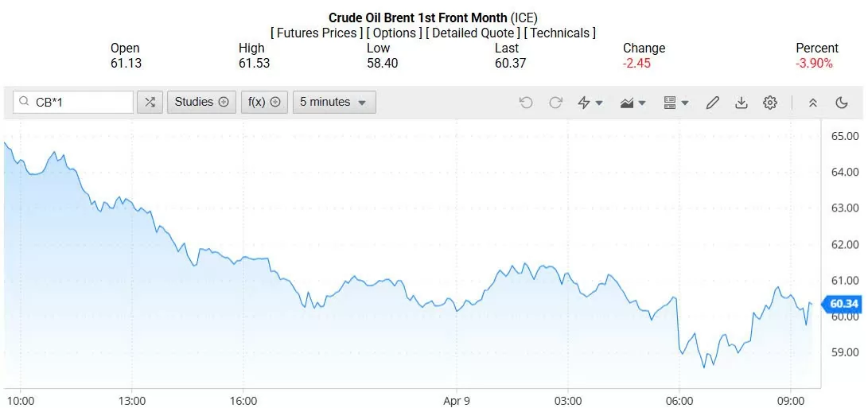This screenshot has height=408, width=868.
Task: Open the events lightning bolt menu
Action: pos(590,103)
